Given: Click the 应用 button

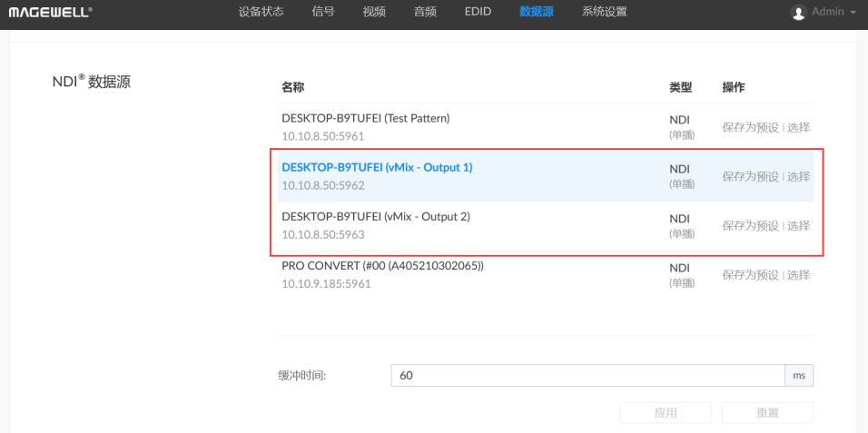Looking at the screenshot, I should 666,413.
